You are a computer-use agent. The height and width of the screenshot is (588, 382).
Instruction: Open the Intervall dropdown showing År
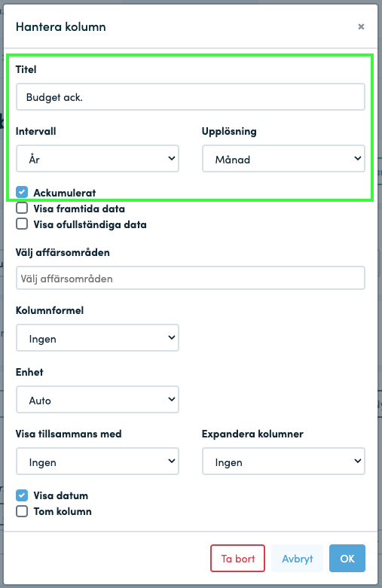[97, 159]
